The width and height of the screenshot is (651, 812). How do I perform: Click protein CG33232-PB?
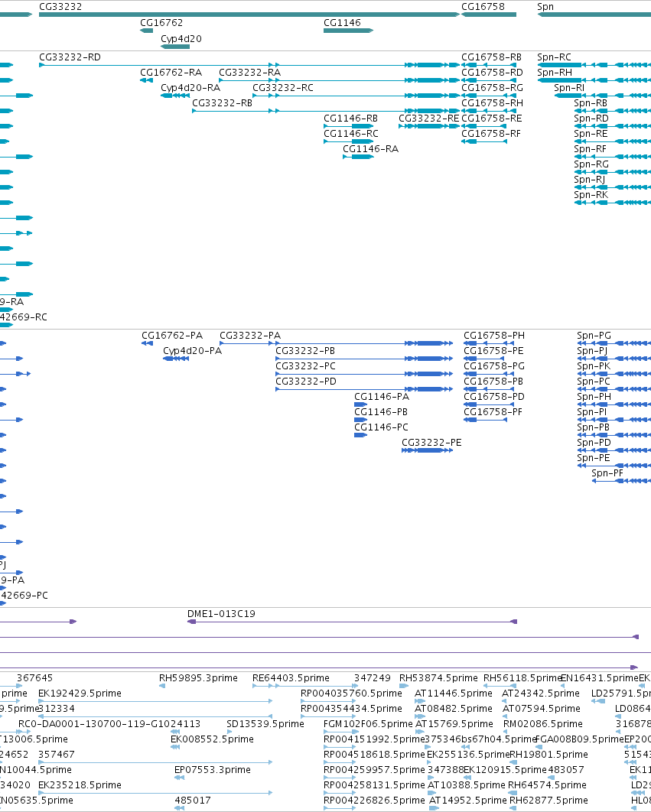pyautogui.click(x=305, y=351)
